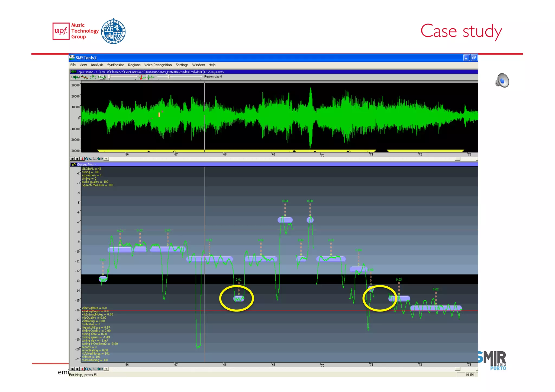555x392 pixels.
Task: Click the green spectrum graph icon
Action: [102, 77]
